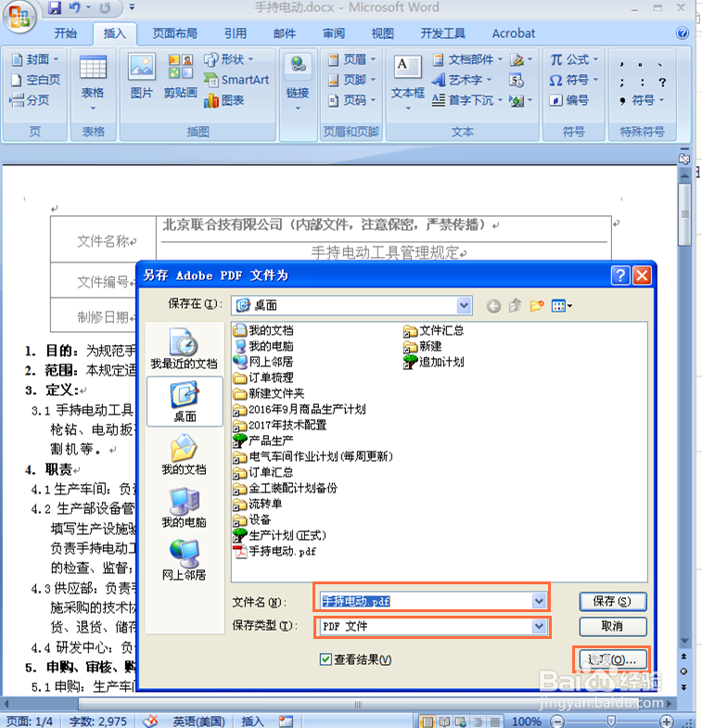Select 我最近的文档 in places bar
Screen dimensions: 702x728
pyautogui.click(x=185, y=349)
